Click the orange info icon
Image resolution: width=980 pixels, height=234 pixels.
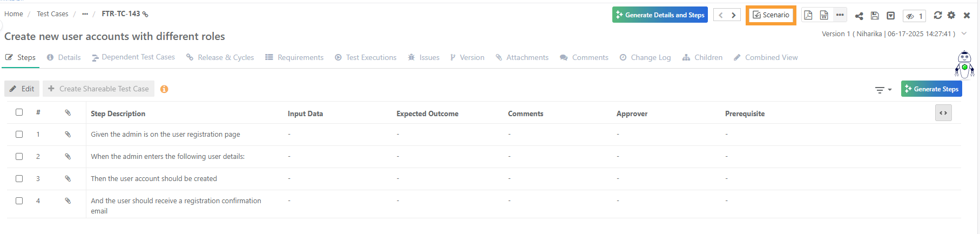click(x=164, y=89)
